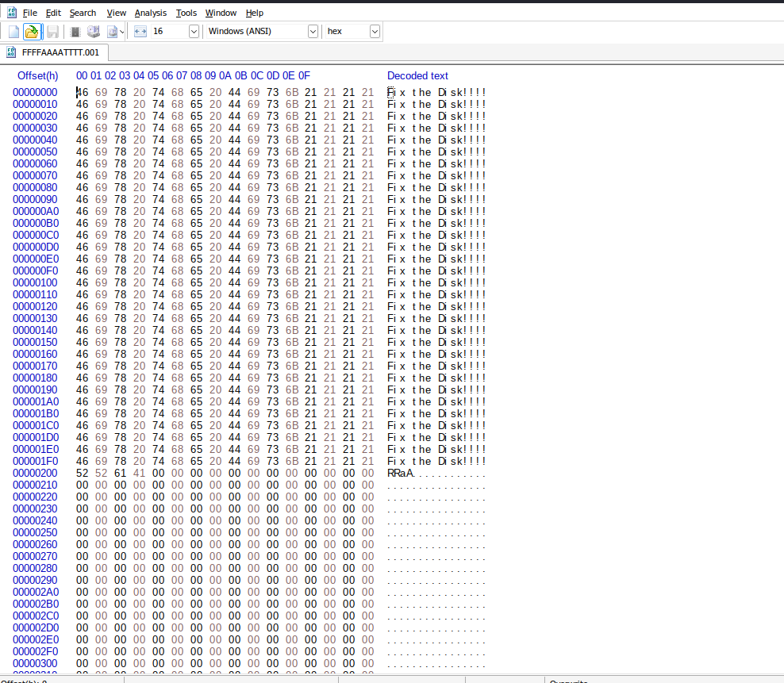Image resolution: width=784 pixels, height=683 pixels.
Task: Click the 0F column header
Action: click(x=304, y=76)
